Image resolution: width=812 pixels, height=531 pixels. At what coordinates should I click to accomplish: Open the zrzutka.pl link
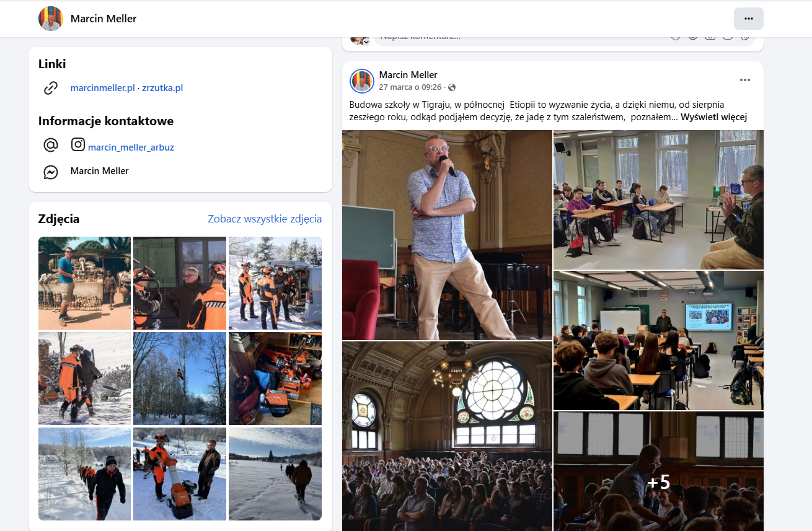[x=162, y=88]
